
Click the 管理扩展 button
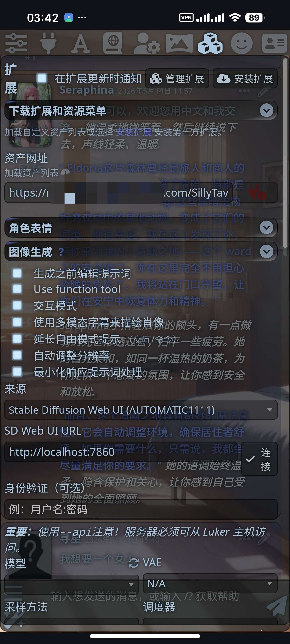pos(177,78)
